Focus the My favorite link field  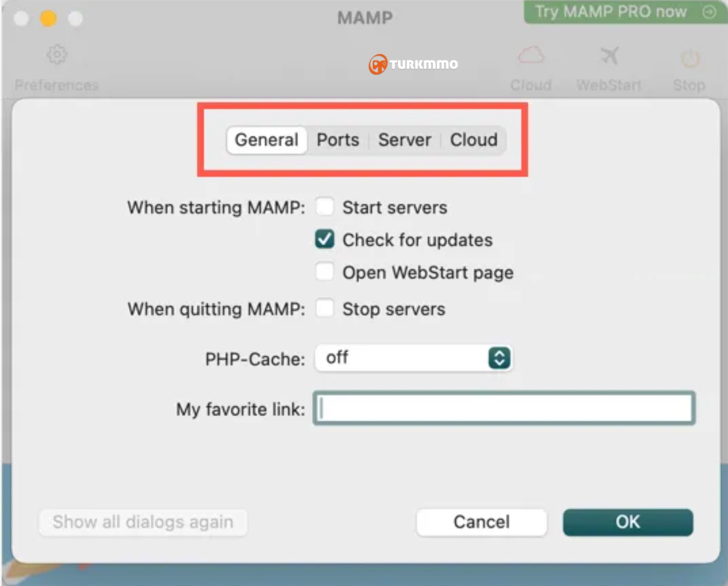click(x=504, y=408)
